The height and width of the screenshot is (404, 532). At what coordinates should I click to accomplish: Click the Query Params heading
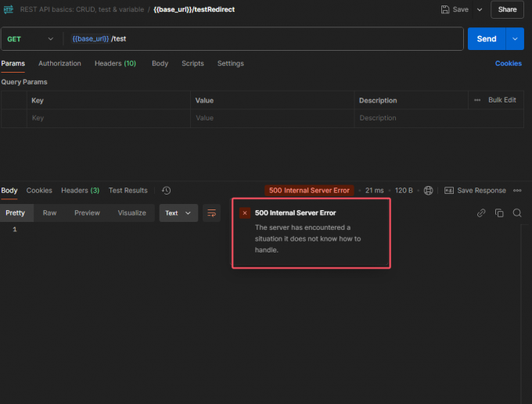coord(24,82)
